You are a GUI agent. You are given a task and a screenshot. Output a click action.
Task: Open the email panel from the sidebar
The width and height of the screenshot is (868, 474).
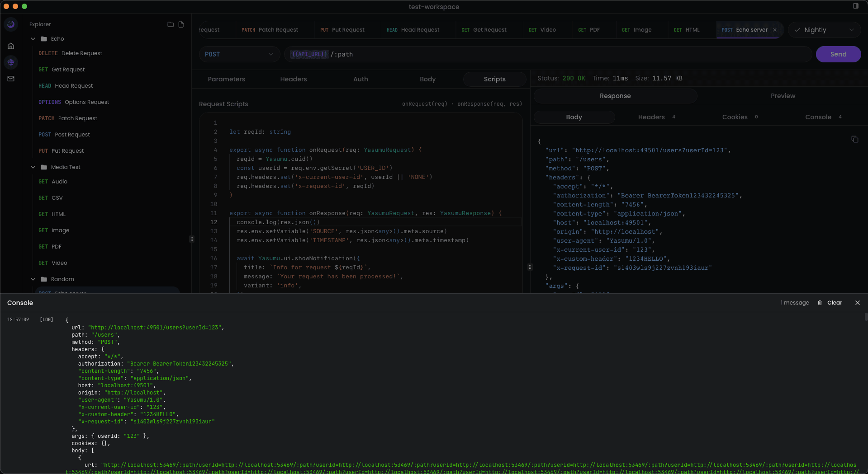(x=11, y=79)
